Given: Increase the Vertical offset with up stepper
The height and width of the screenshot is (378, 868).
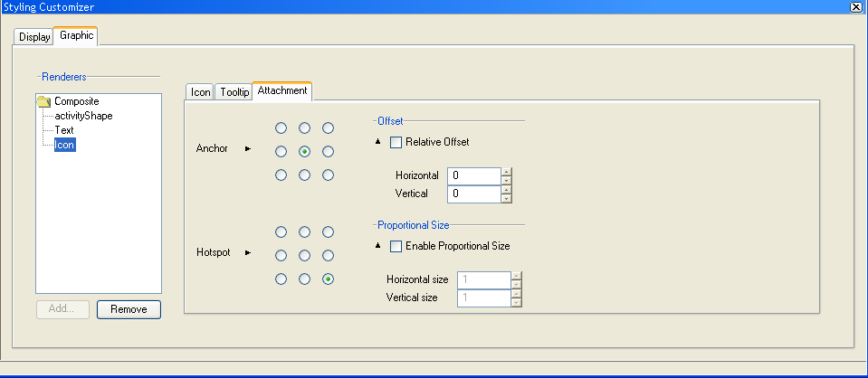Looking at the screenshot, I should (x=507, y=189).
